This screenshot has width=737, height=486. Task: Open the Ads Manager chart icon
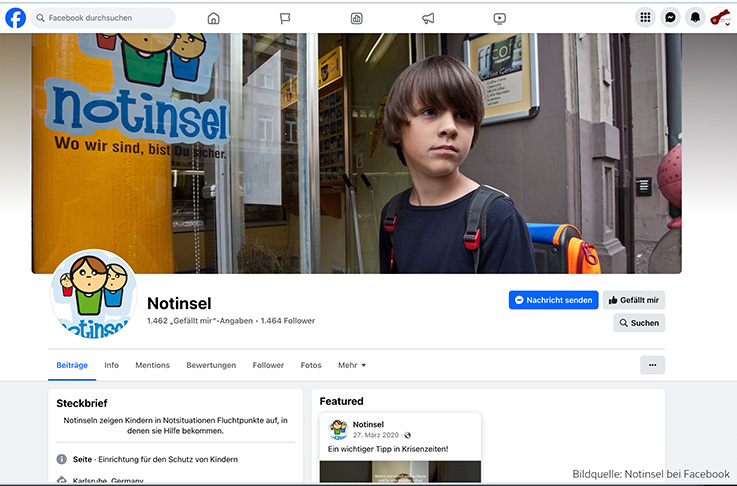click(357, 18)
